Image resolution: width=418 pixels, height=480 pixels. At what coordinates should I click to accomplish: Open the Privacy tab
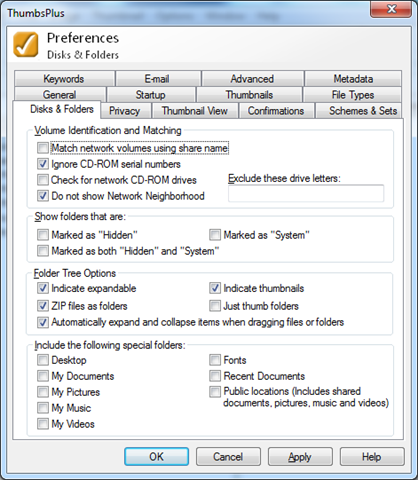(x=125, y=111)
